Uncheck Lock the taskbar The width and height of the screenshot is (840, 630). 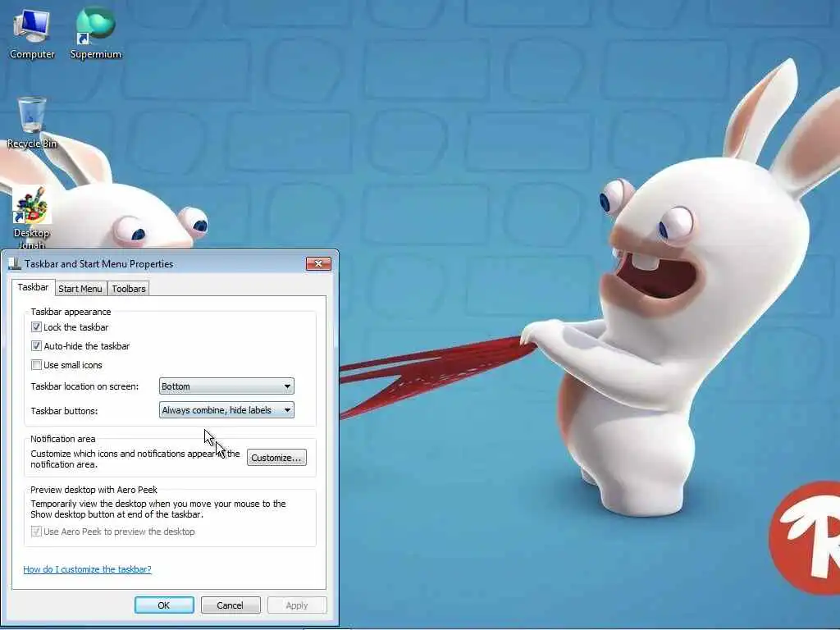(x=36, y=326)
